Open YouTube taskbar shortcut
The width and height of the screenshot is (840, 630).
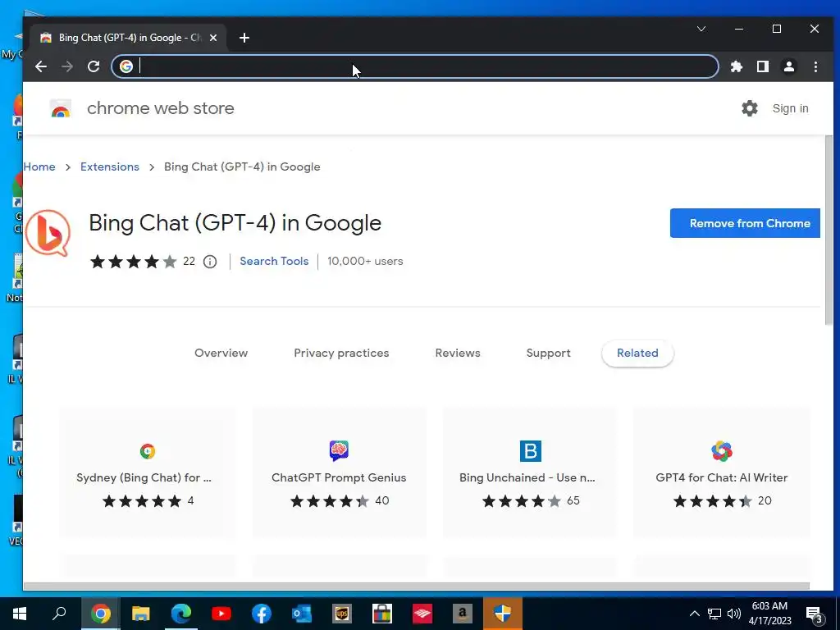coord(221,614)
